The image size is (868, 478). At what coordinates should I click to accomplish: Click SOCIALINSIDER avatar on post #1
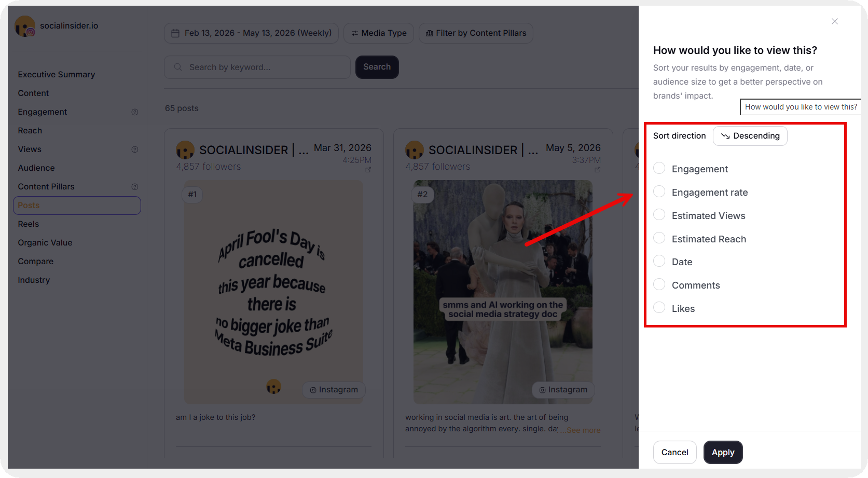click(x=185, y=150)
